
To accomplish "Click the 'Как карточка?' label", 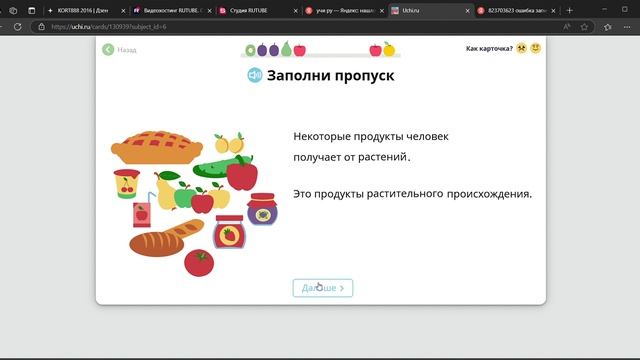I will tap(489, 49).
